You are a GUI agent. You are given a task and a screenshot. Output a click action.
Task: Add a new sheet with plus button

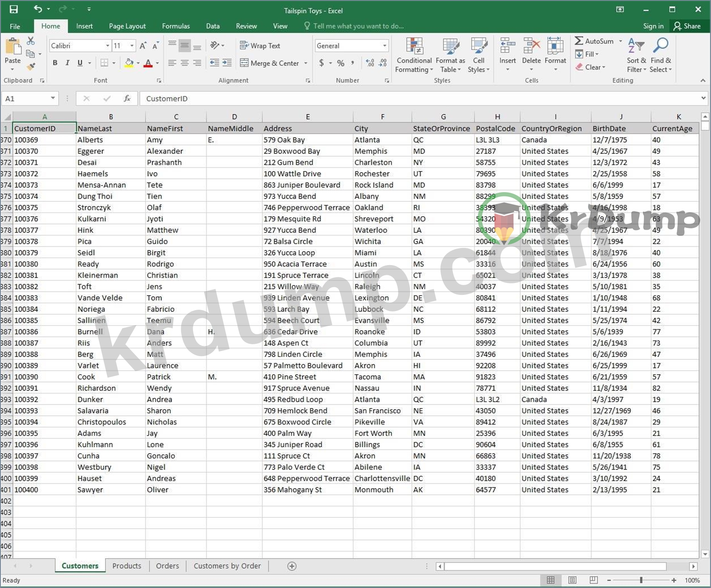pyautogui.click(x=292, y=566)
